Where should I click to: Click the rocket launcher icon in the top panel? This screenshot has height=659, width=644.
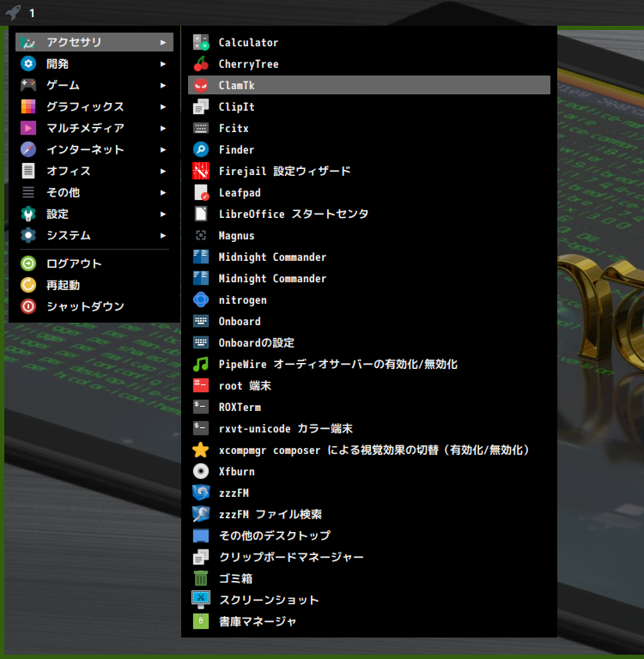[x=14, y=12]
